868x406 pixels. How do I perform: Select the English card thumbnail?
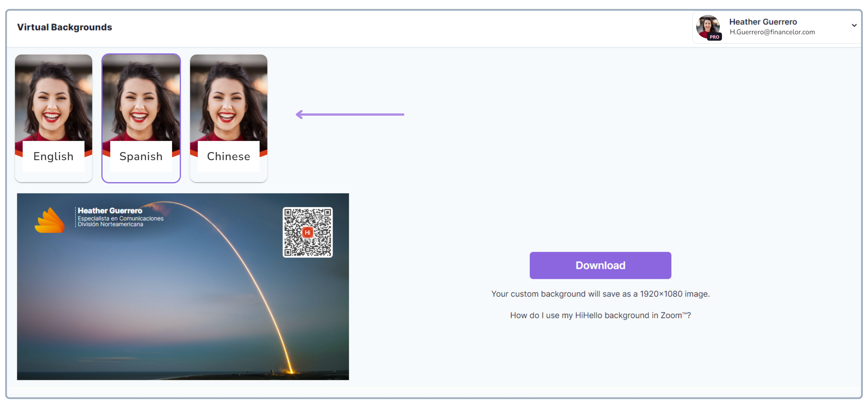[x=53, y=118]
